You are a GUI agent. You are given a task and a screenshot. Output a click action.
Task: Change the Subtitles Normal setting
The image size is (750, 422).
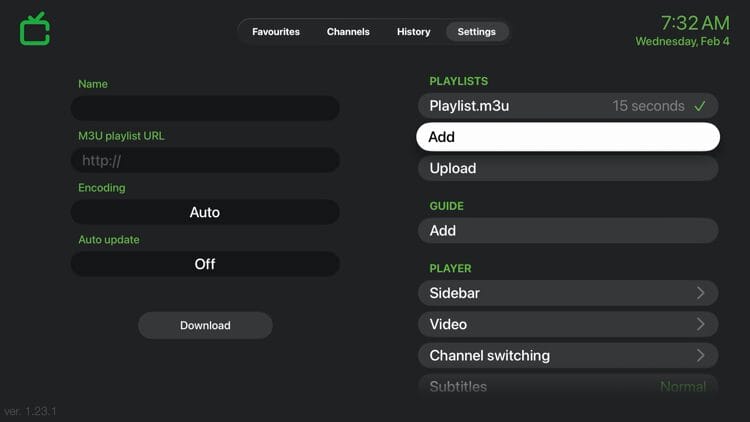pyautogui.click(x=568, y=386)
